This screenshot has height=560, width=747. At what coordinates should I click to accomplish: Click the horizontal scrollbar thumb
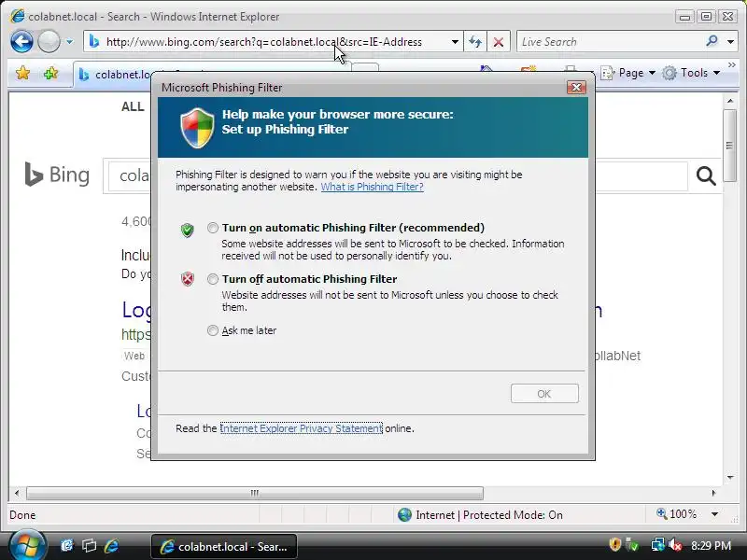point(255,493)
